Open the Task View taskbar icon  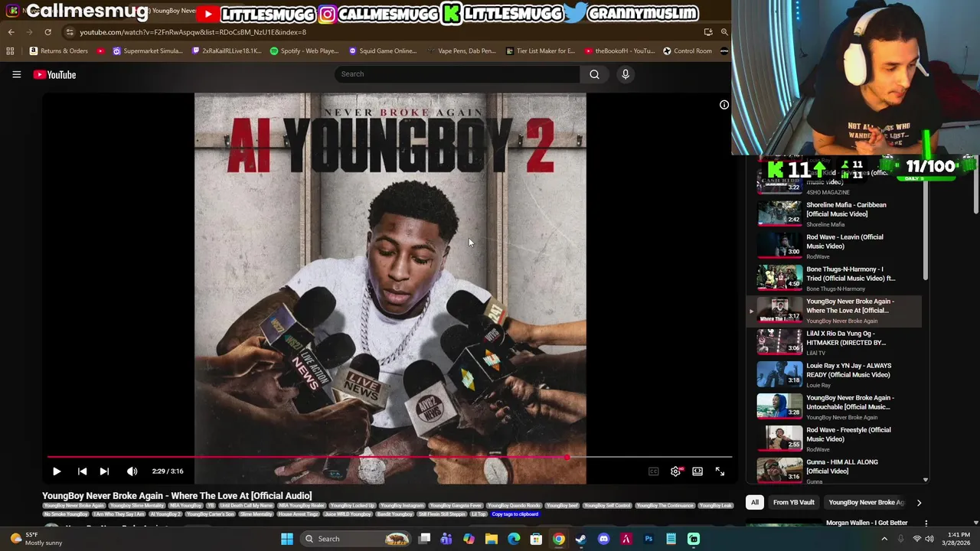tap(424, 539)
